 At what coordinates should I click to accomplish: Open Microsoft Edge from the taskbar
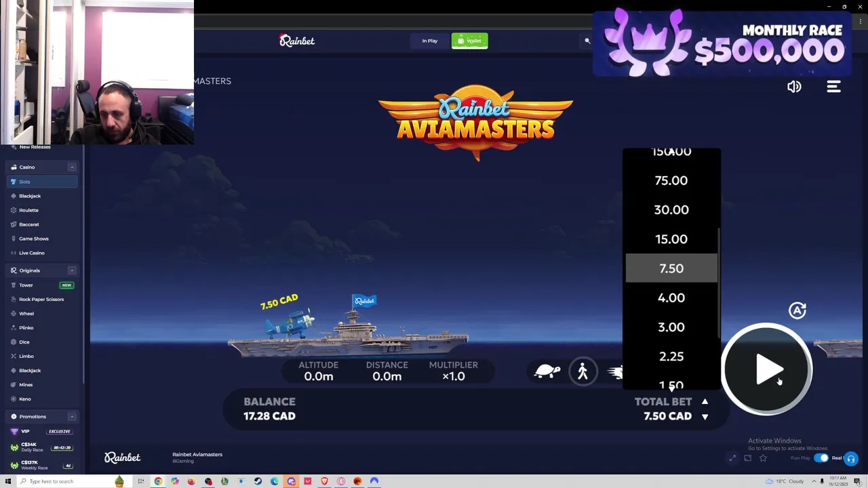pos(275,481)
